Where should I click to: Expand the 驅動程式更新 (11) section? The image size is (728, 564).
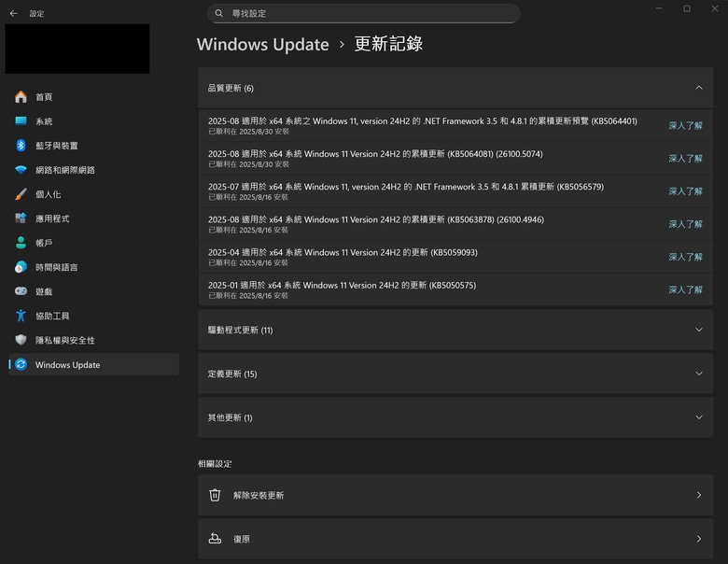point(455,330)
